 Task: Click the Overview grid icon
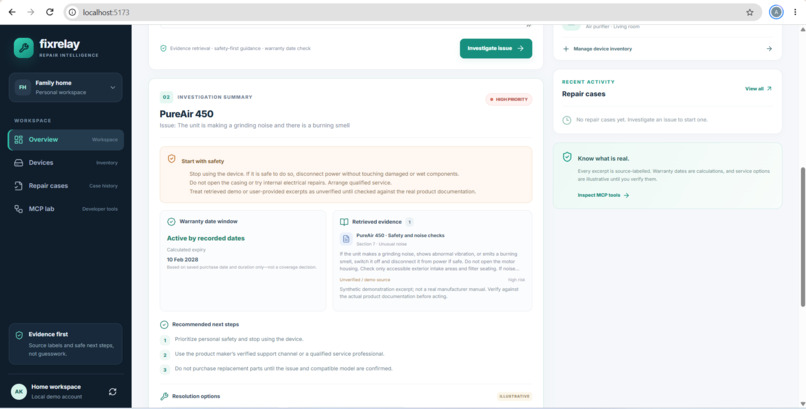(19, 140)
